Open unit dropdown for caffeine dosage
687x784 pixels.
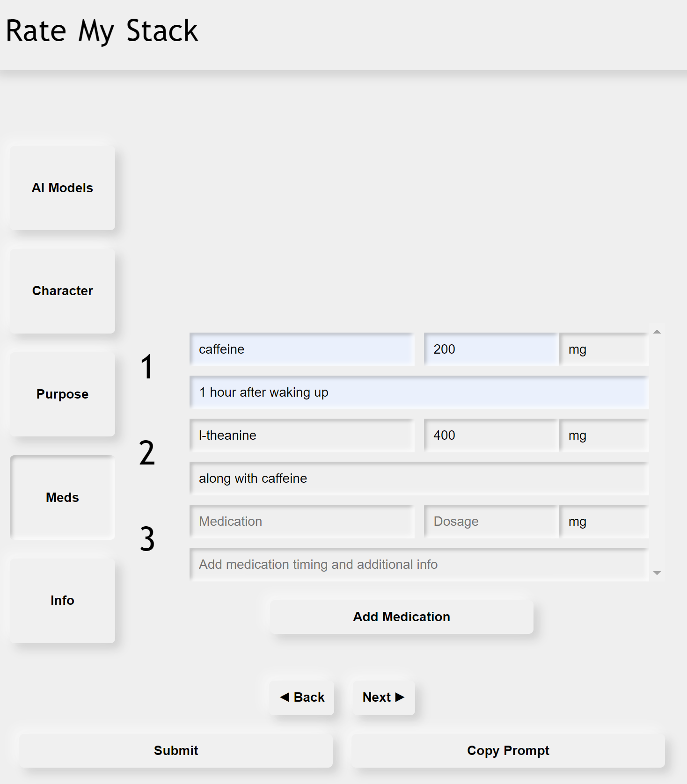tap(604, 349)
